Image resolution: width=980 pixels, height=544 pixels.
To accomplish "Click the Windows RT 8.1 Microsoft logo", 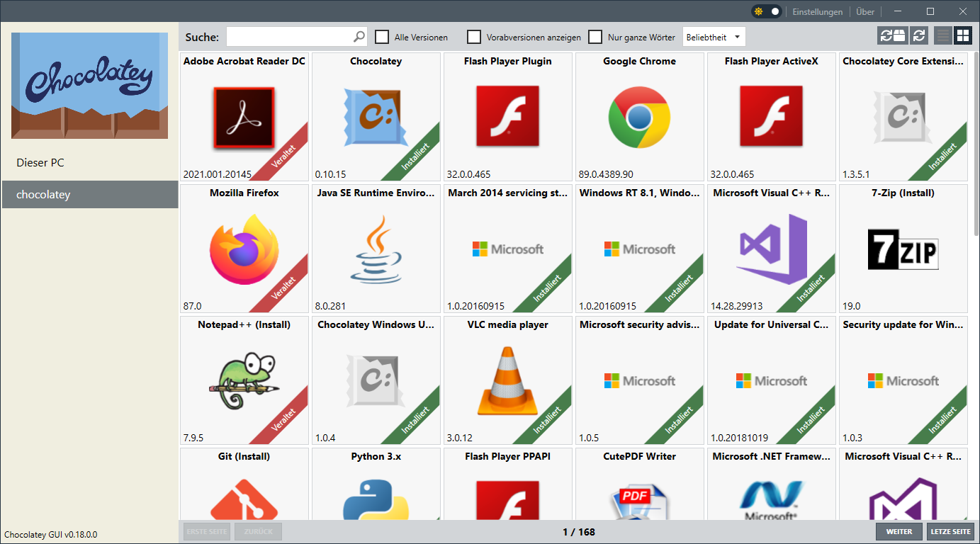I will point(640,249).
